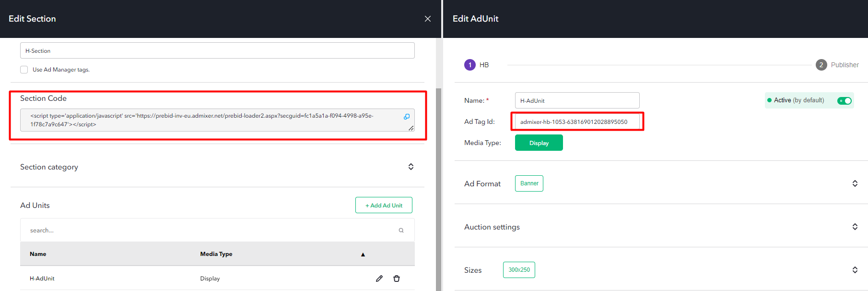The width and height of the screenshot is (868, 291).
Task: Expand the Auction settings section
Action: [x=855, y=227]
